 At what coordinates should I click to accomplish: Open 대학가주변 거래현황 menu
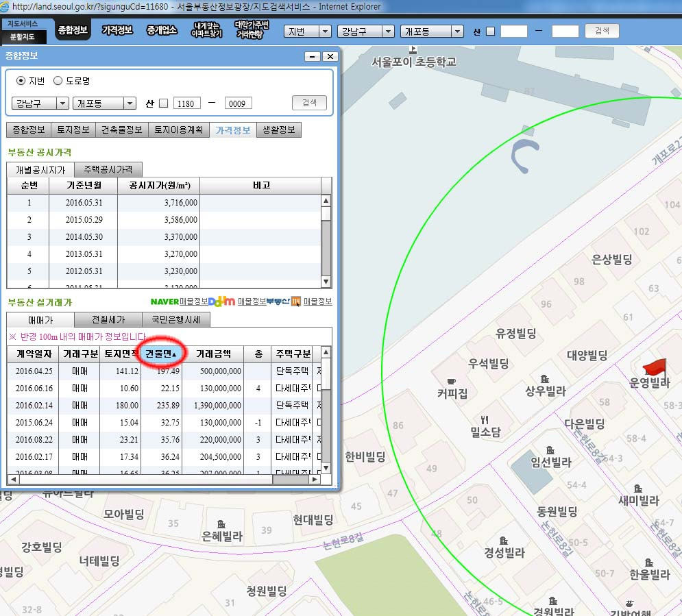tap(252, 29)
